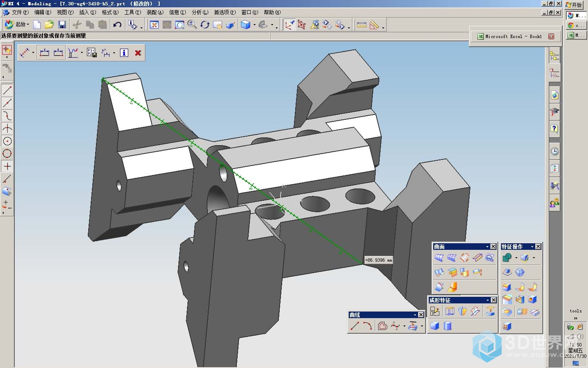Open the 特征操作 toolbar options arrow
The height and width of the screenshot is (368, 588).
[x=532, y=247]
